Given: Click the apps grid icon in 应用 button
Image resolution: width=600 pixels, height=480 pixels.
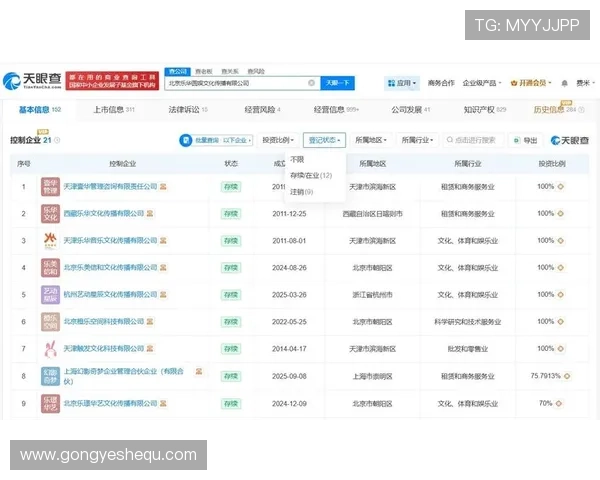Looking at the screenshot, I should 391,83.
